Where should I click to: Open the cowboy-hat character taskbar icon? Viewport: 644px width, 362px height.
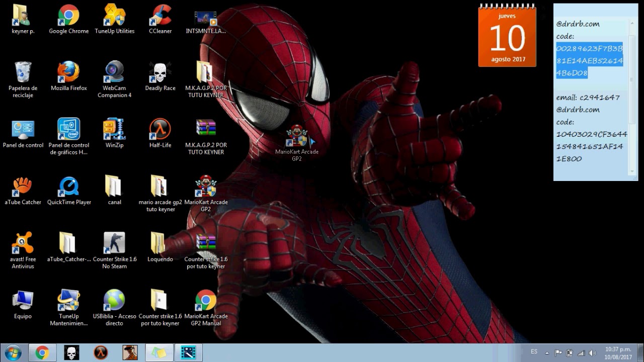point(130,352)
